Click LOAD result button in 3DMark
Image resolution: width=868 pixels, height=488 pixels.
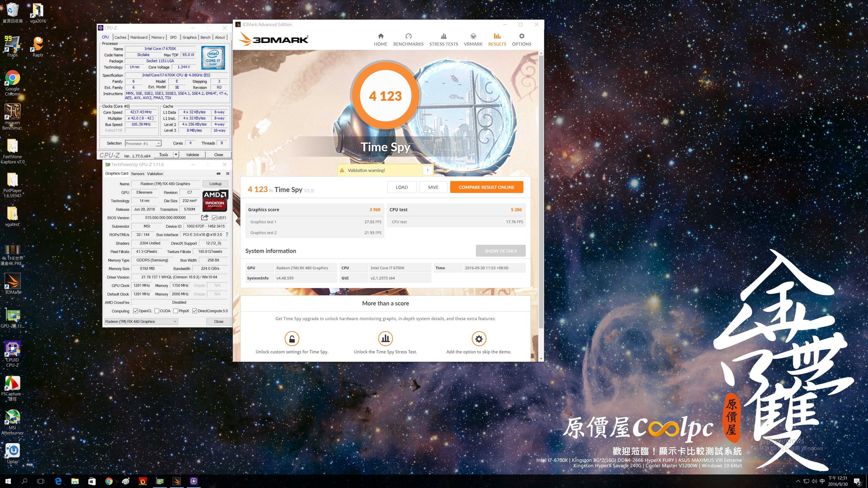pos(402,187)
